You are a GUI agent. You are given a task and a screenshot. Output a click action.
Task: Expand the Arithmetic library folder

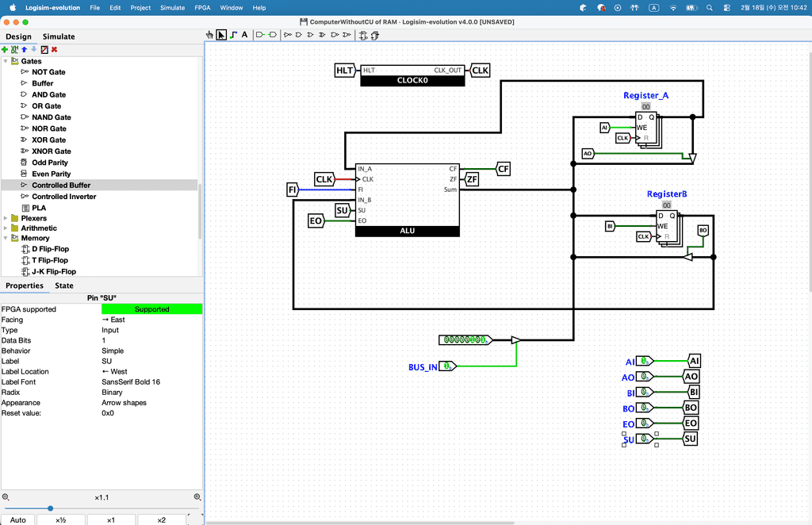6,228
